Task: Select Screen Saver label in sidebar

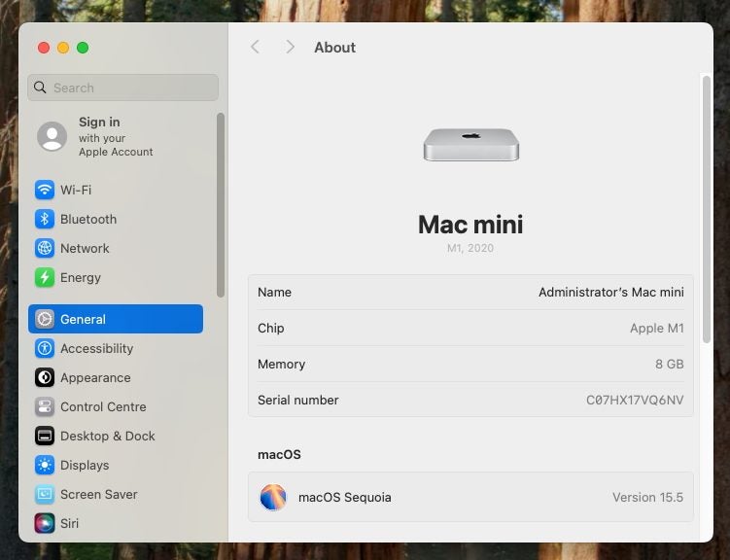Action: tap(99, 494)
